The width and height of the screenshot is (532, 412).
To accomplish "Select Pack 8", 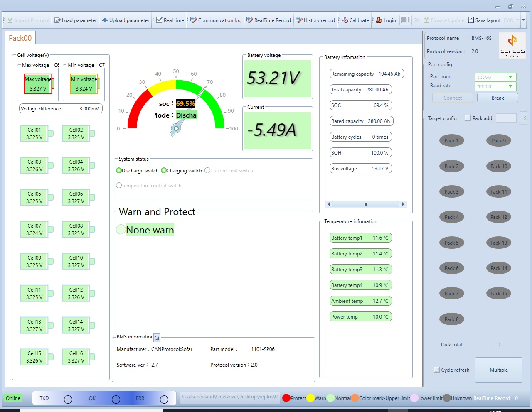I will (451, 319).
